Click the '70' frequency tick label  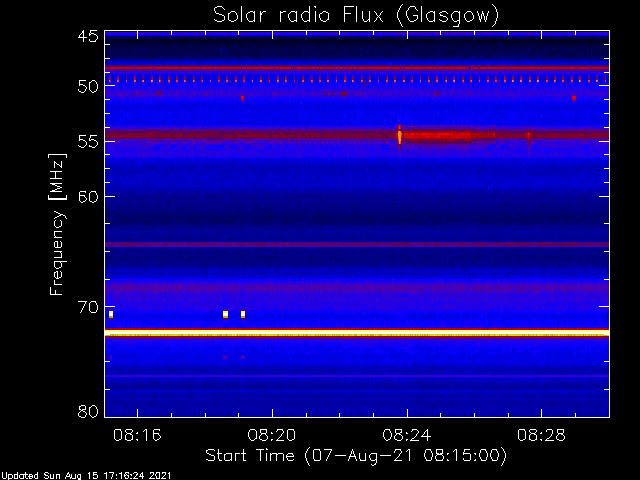88,307
